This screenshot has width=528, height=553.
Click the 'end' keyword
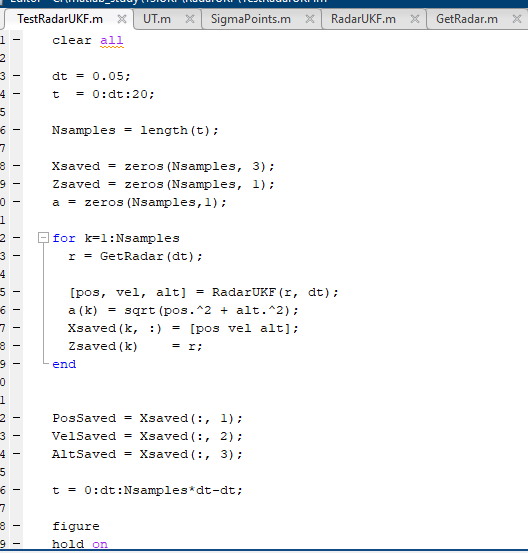[x=64, y=364]
